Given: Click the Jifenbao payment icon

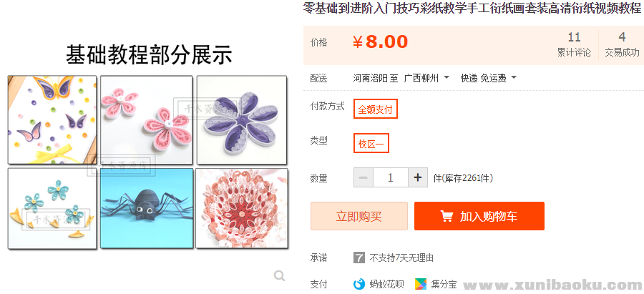Looking at the screenshot, I should pyautogui.click(x=421, y=284).
